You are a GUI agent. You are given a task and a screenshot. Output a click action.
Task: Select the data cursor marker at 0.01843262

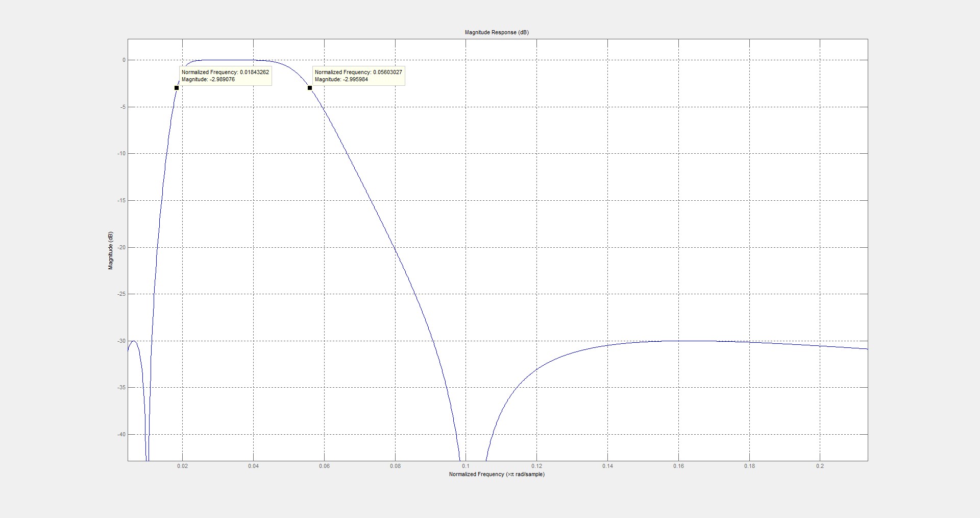(x=177, y=88)
